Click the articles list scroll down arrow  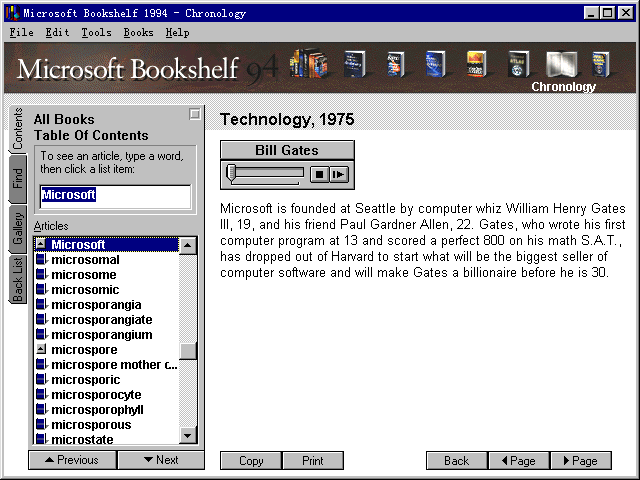coord(188,436)
